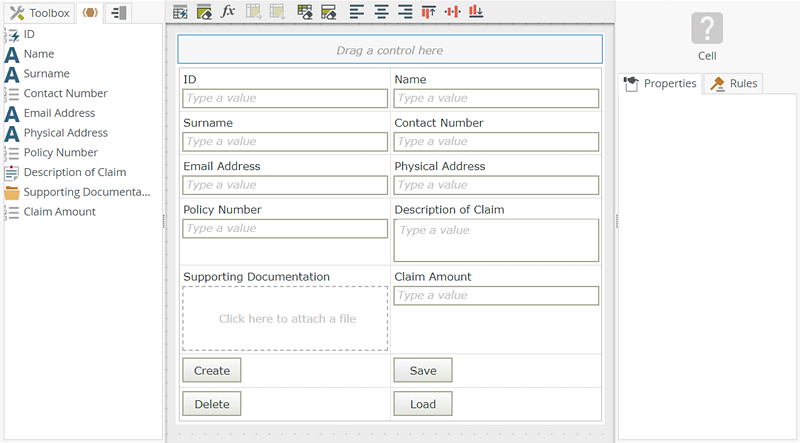Click the expressions fx toolbar icon
The width and height of the screenshot is (800, 443).
[x=228, y=12]
